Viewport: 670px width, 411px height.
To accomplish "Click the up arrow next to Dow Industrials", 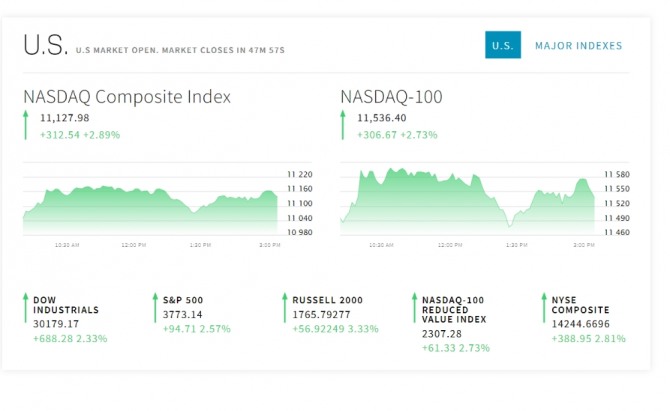I will [25, 300].
